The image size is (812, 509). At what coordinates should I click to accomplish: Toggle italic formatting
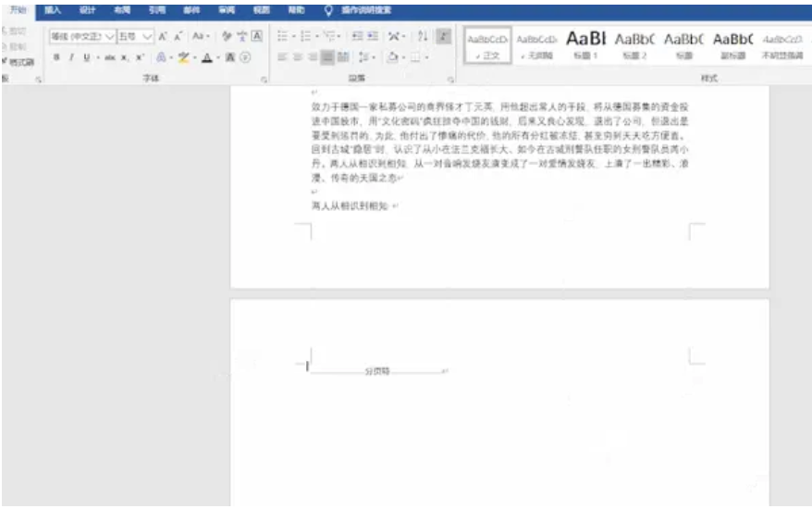click(x=71, y=57)
